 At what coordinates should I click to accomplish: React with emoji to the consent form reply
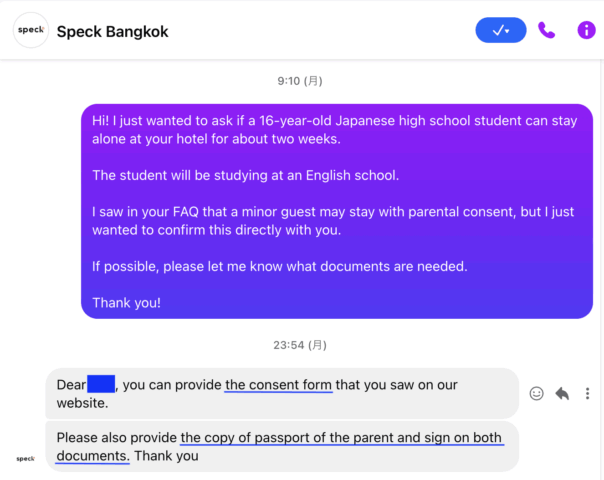(537, 393)
